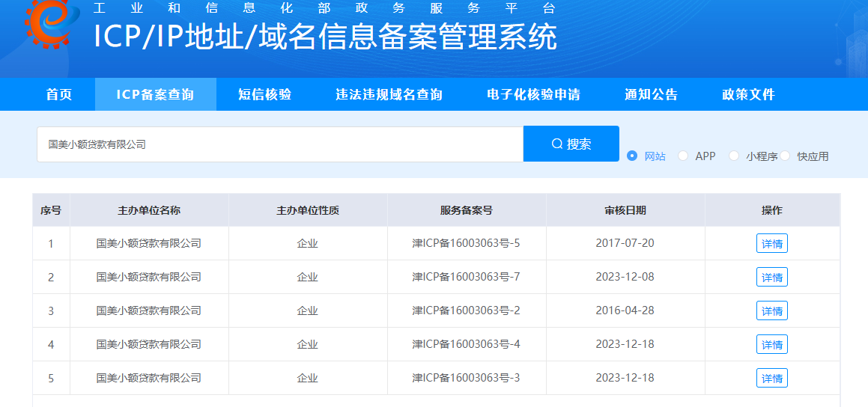Open 详情 for 津ICP备16003063号-7
Image resolution: width=868 pixels, height=407 pixels.
click(x=772, y=277)
